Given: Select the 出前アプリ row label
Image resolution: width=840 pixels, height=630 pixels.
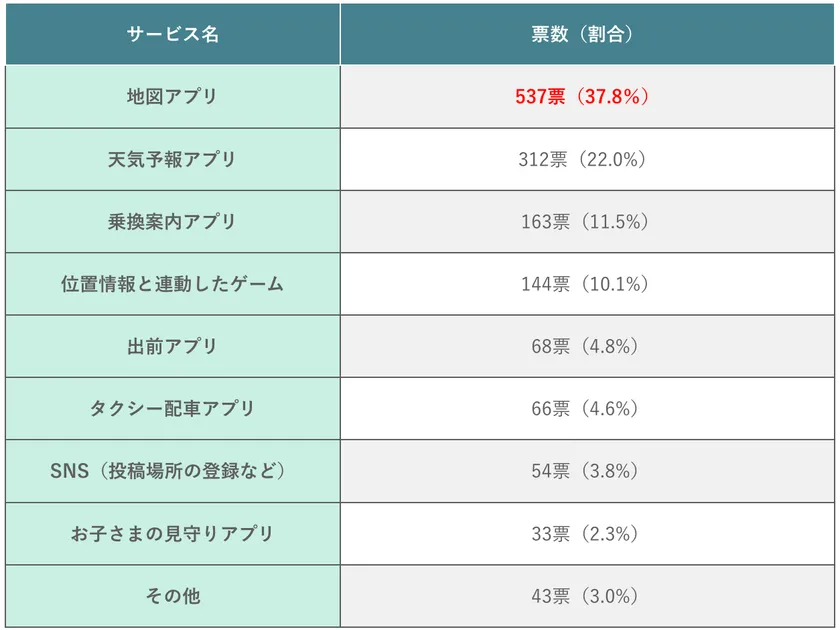Looking at the screenshot, I should (x=172, y=347).
